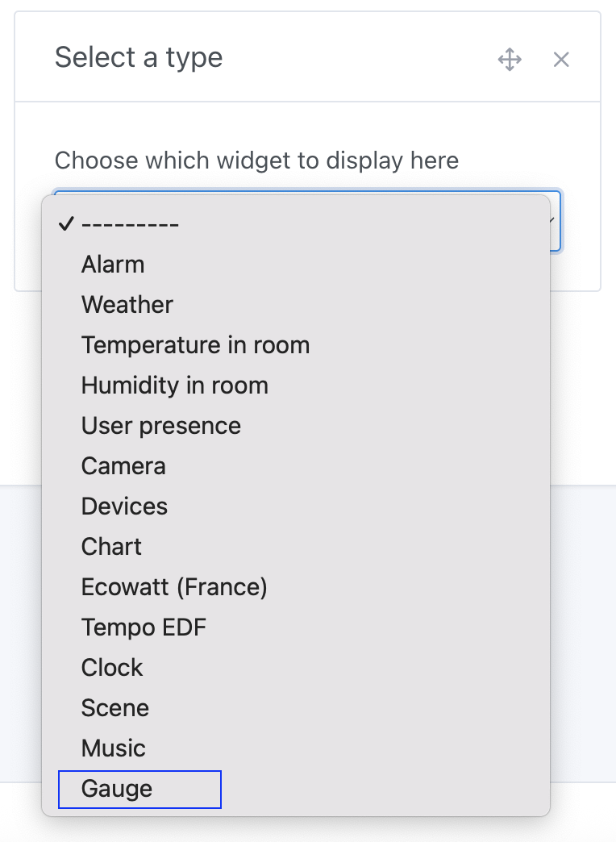Viewport: 616px width, 842px height.
Task: Select the Clock widget type
Action: 112,668
